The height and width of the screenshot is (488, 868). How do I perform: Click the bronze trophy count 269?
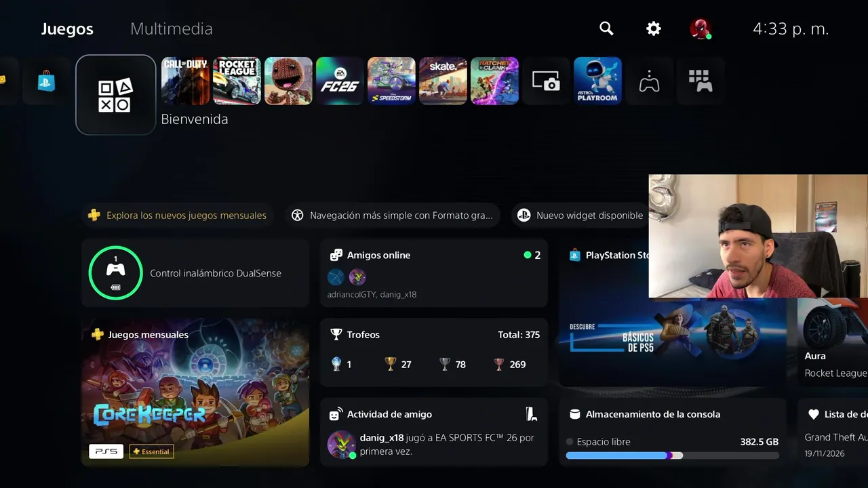pyautogui.click(x=517, y=365)
